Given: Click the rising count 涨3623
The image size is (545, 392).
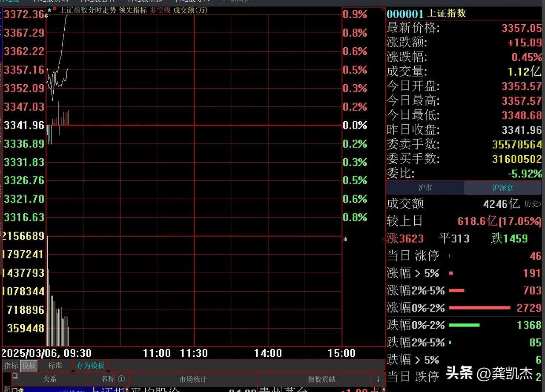Looking at the screenshot, I should pos(405,239).
